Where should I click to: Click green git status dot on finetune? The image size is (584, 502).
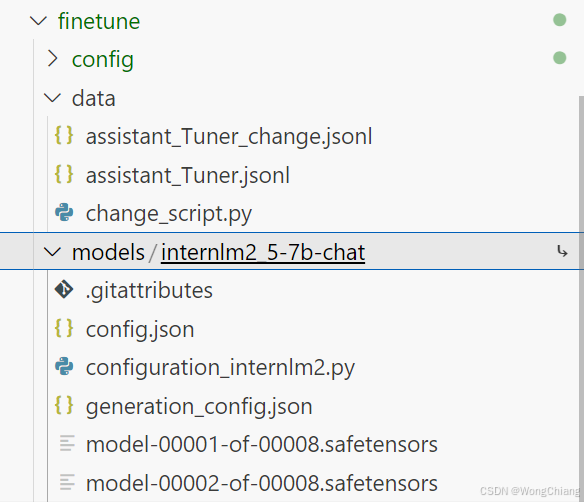(x=559, y=20)
